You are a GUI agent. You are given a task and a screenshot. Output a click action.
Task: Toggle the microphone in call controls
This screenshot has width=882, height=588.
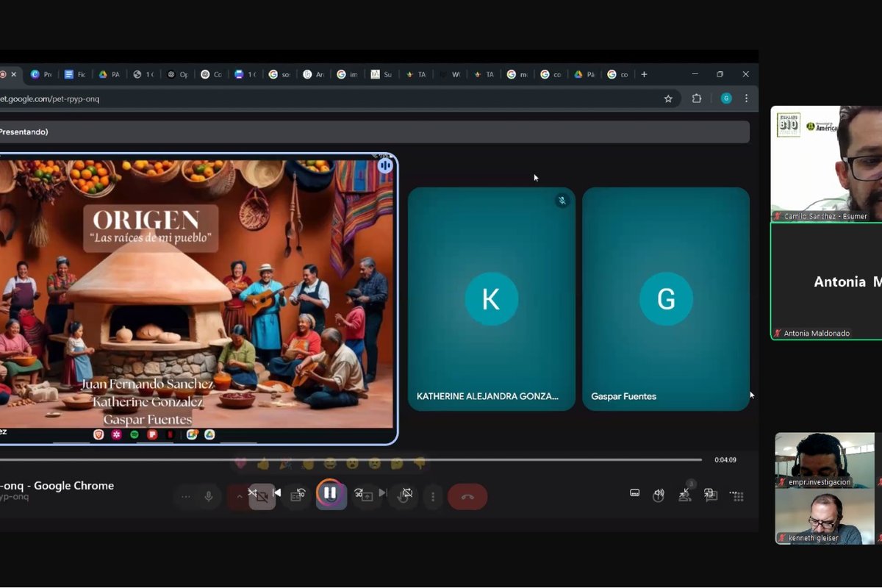pyautogui.click(x=209, y=497)
